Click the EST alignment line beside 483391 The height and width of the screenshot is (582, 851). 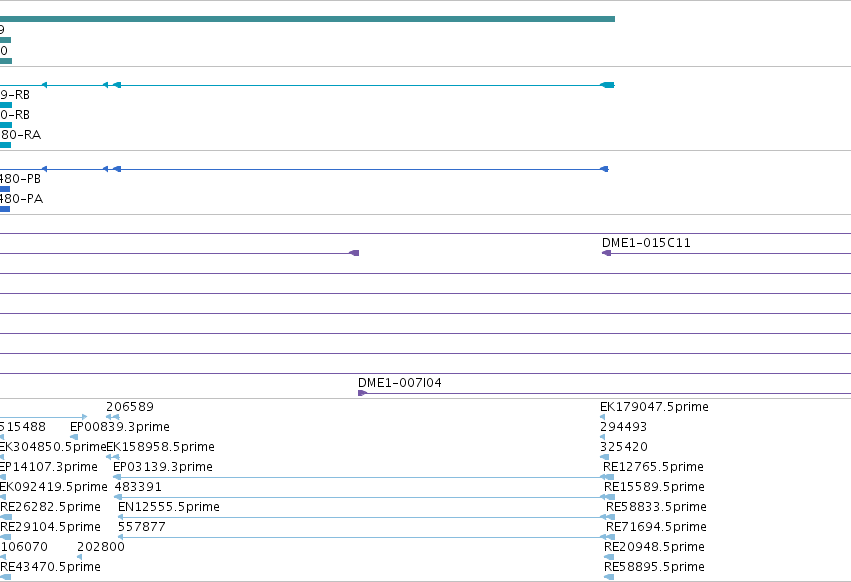364,497
